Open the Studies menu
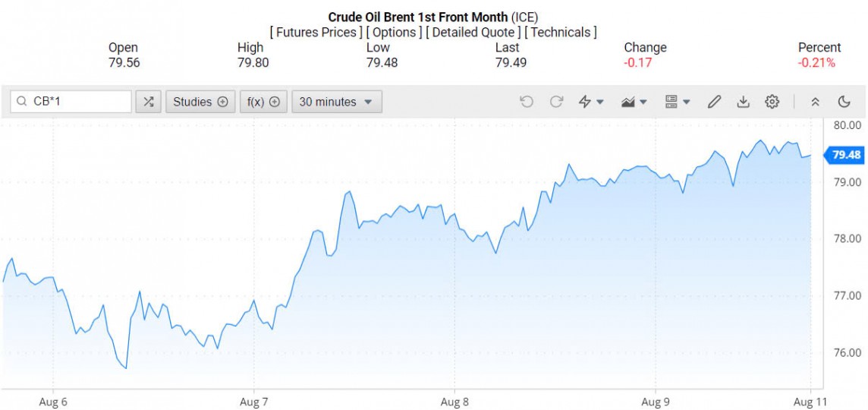The height and width of the screenshot is (410, 868). tap(200, 102)
